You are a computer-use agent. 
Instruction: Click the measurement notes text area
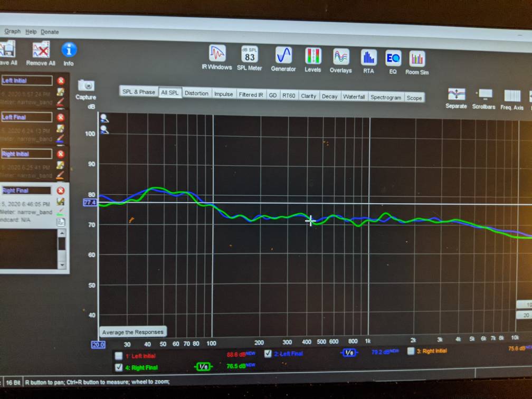(x=28, y=249)
